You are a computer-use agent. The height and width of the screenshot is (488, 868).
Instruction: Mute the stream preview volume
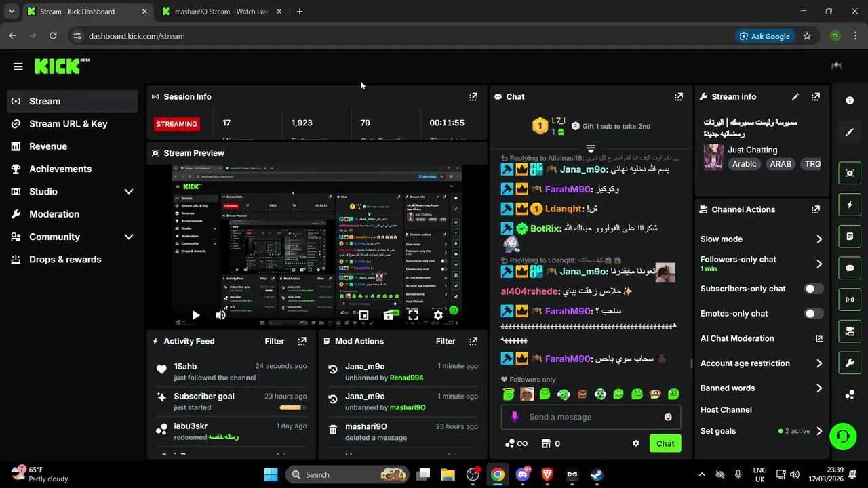click(x=220, y=315)
